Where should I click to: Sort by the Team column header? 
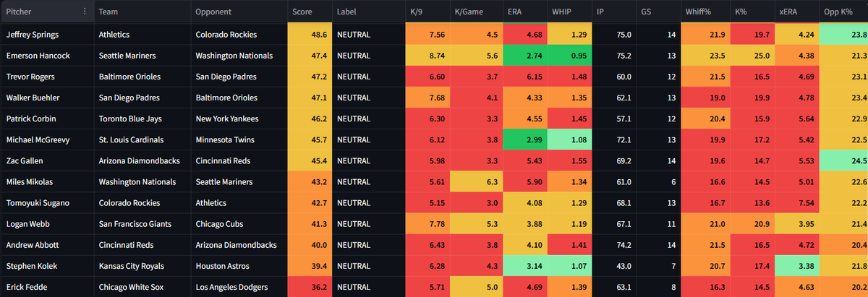[141, 12]
